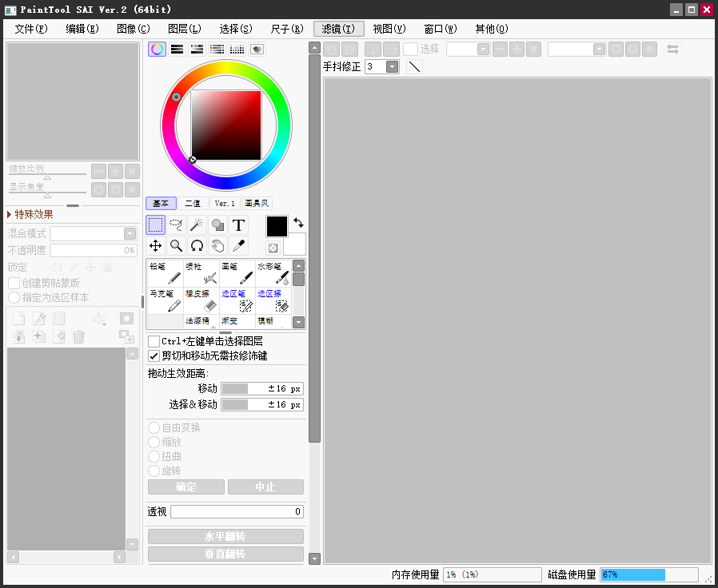The width and height of the screenshot is (718, 588).
Task: Open the zoom level dropdown in toolbar
Action: [483, 49]
